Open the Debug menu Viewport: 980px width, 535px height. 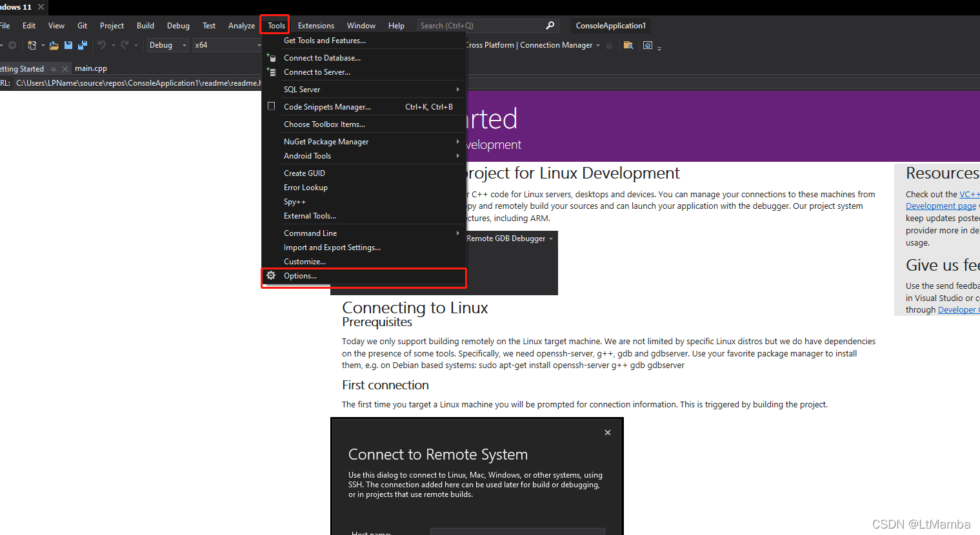coord(178,26)
